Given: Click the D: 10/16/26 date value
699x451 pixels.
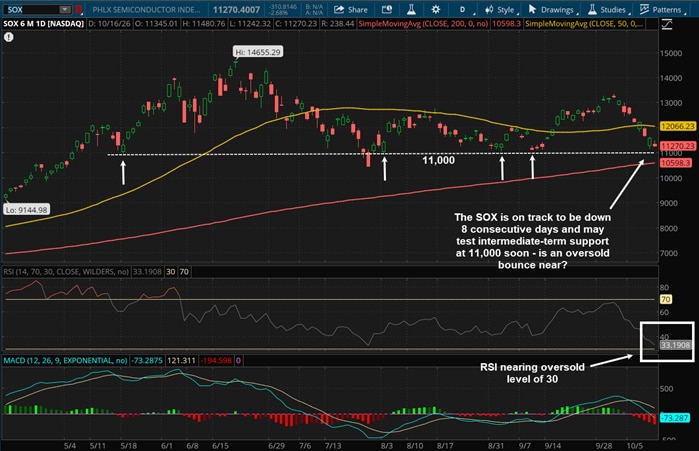Looking at the screenshot, I should tap(109, 23).
